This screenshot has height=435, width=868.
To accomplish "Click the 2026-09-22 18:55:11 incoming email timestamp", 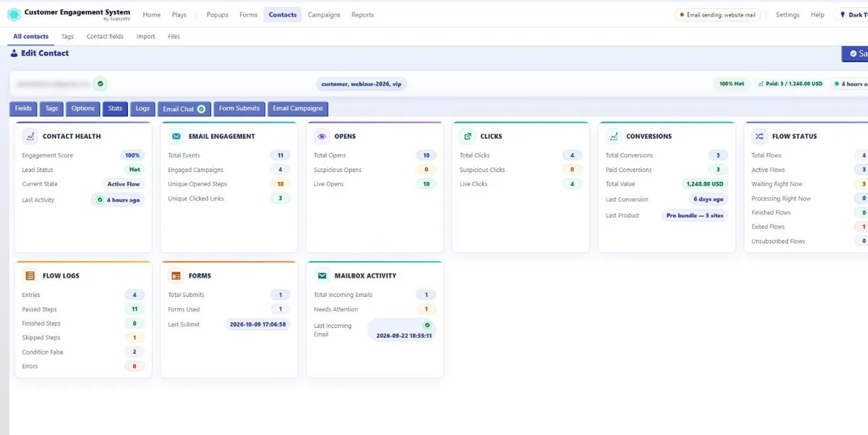I will (x=404, y=335).
